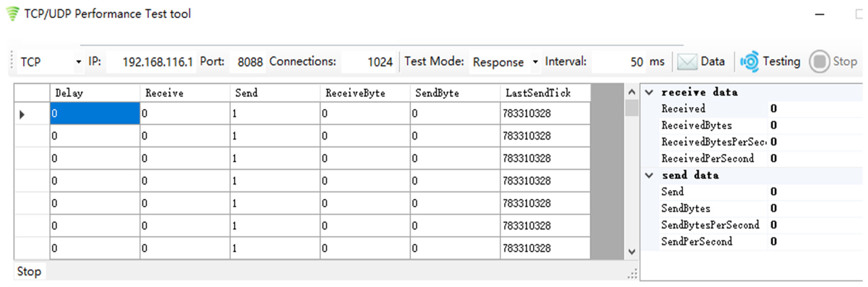Click the Port number field
This screenshot has width=868, height=287.
[248, 62]
